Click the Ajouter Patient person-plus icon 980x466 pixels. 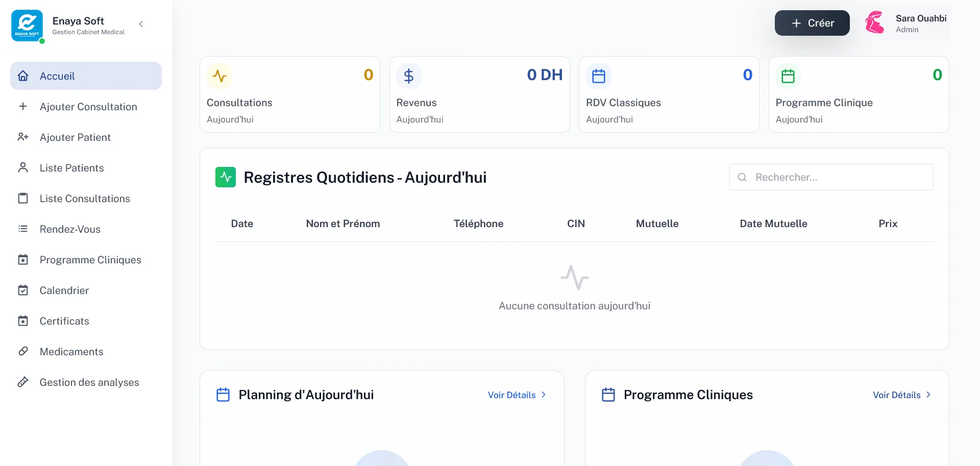(x=23, y=137)
